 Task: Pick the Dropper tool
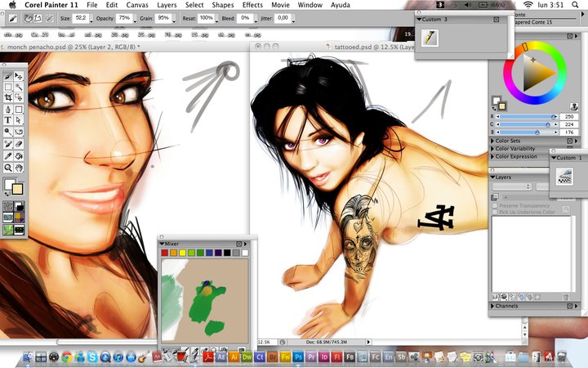pos(8,156)
